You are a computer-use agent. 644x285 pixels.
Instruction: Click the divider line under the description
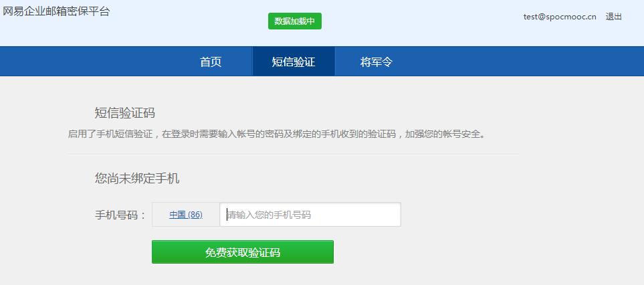point(293,155)
